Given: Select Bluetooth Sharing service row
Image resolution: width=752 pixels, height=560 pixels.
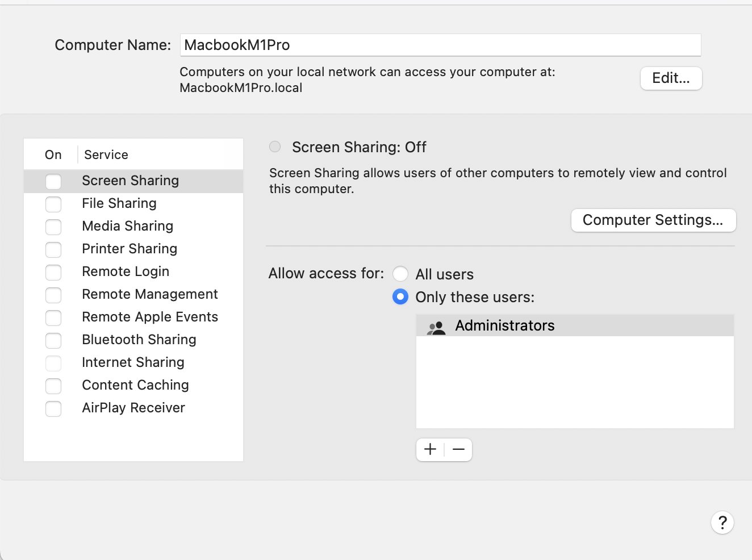Looking at the screenshot, I should coord(133,340).
